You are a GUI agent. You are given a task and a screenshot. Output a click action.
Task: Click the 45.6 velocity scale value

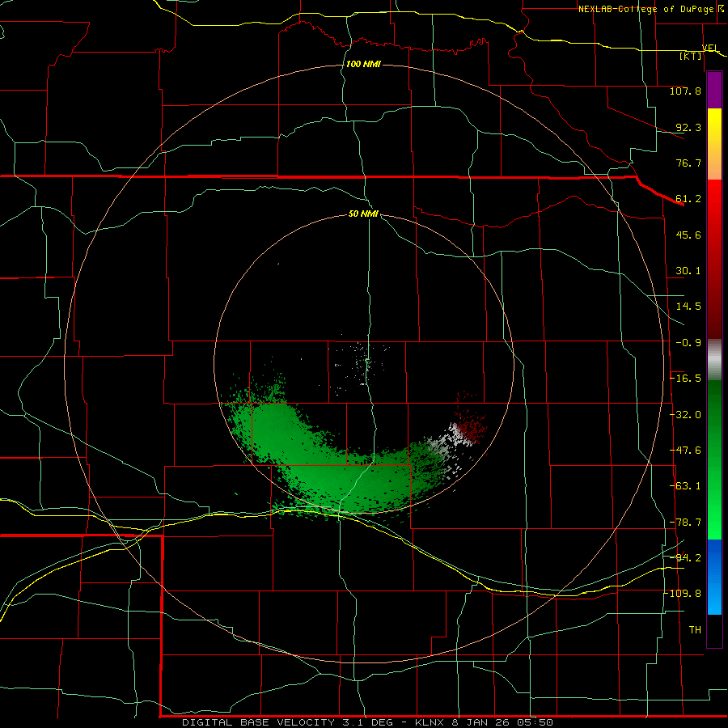click(688, 235)
